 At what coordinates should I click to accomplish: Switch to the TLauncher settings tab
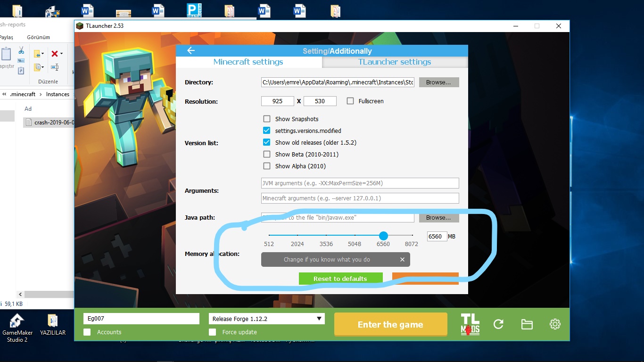point(395,62)
